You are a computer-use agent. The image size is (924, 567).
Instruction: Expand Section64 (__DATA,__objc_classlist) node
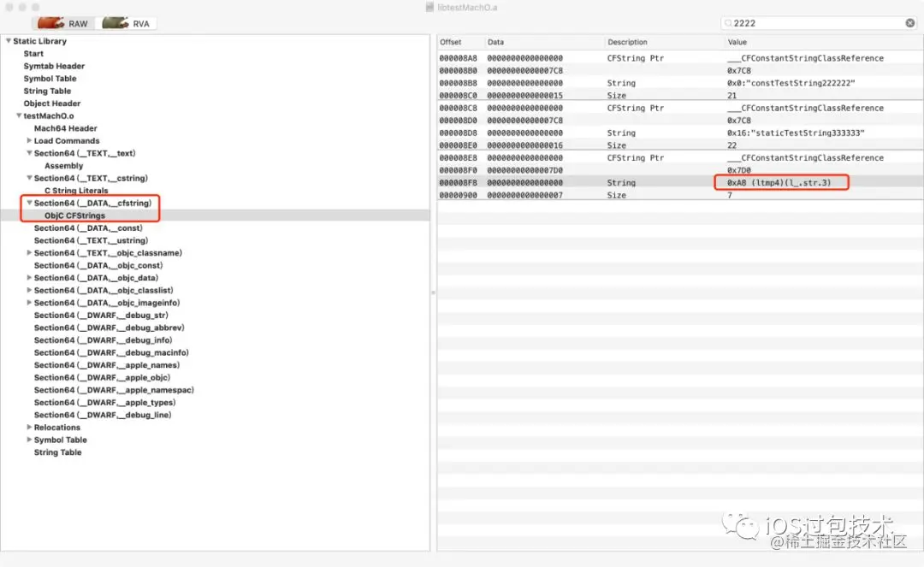pos(29,290)
